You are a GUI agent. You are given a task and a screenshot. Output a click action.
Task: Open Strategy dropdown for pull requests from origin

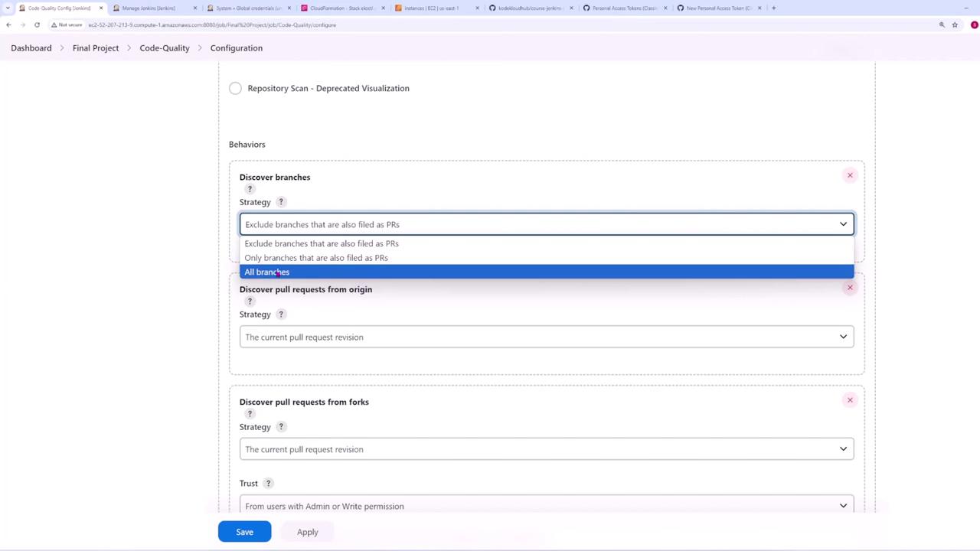point(547,337)
